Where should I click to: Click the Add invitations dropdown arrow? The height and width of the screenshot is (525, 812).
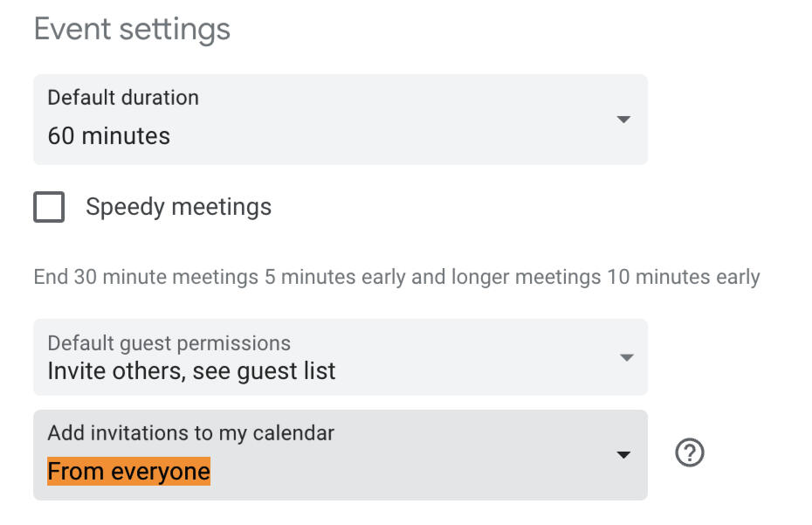tap(623, 455)
